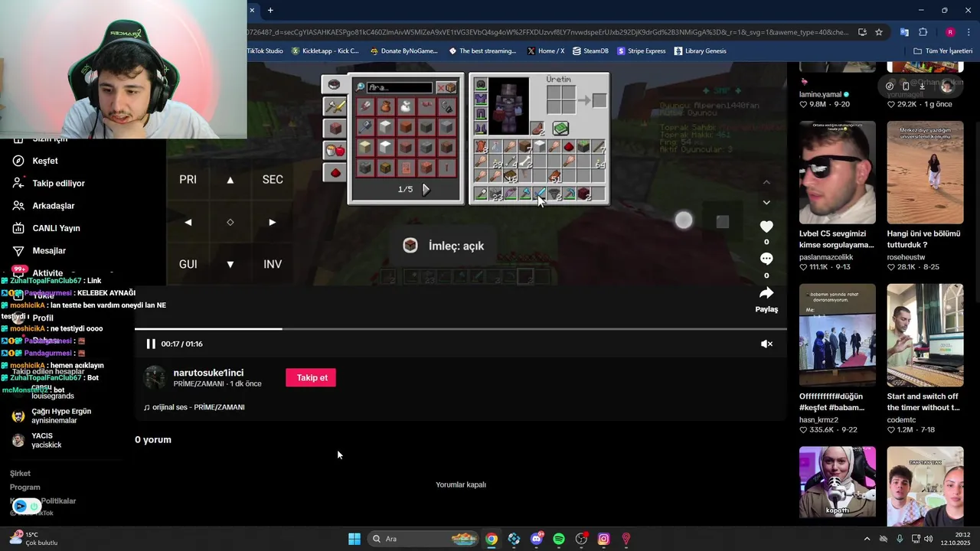Open the Home / X bookmark
The image size is (980, 551).
(x=546, y=51)
